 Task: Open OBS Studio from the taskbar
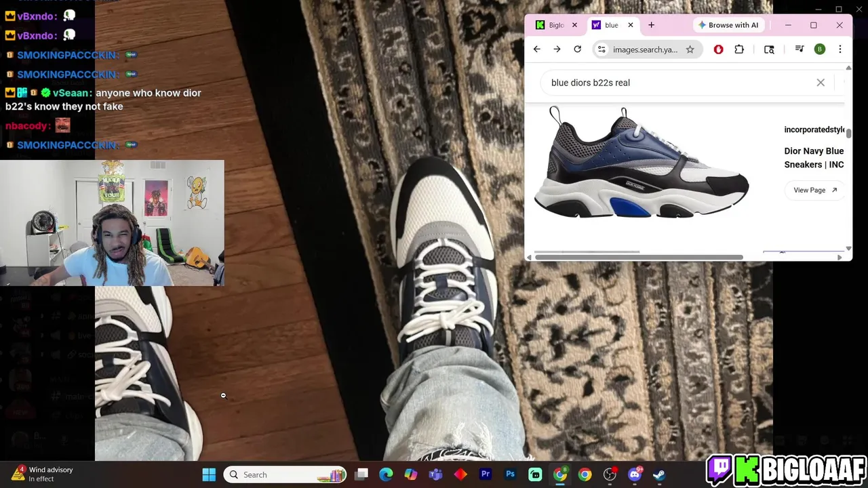pos(610,474)
